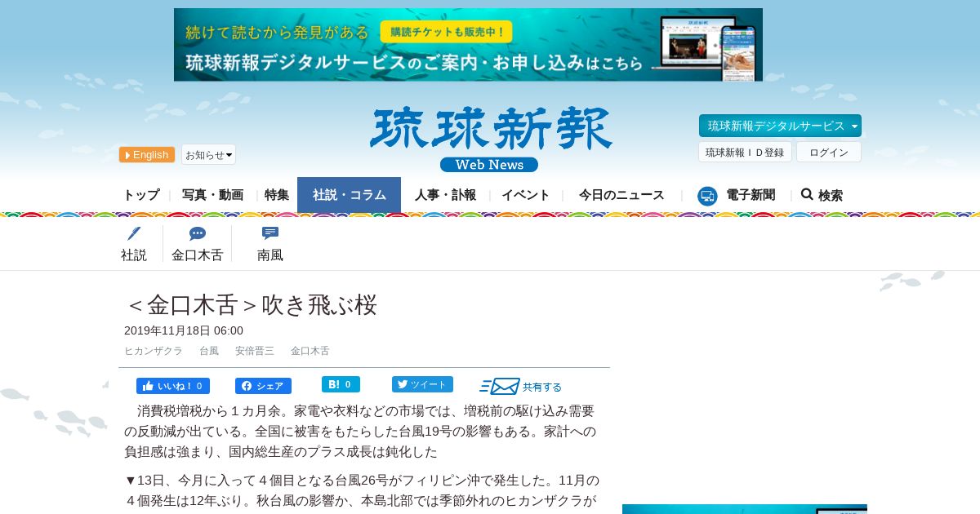Open the イベント menu item
This screenshot has height=514, width=980.
pos(526,195)
